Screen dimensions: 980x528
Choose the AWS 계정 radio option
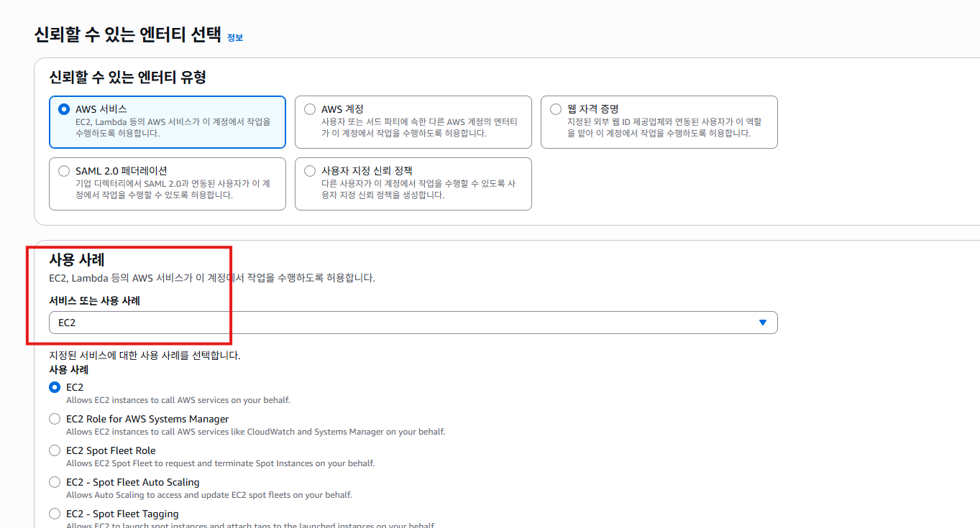point(310,109)
